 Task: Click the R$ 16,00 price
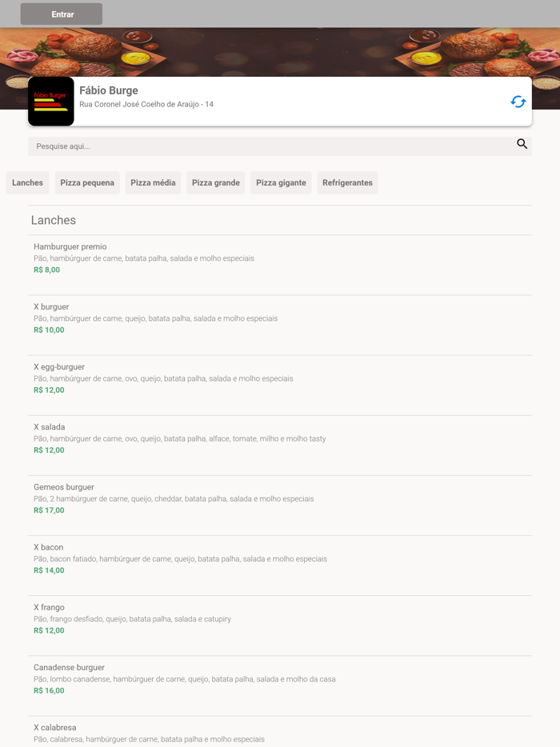coord(49,690)
